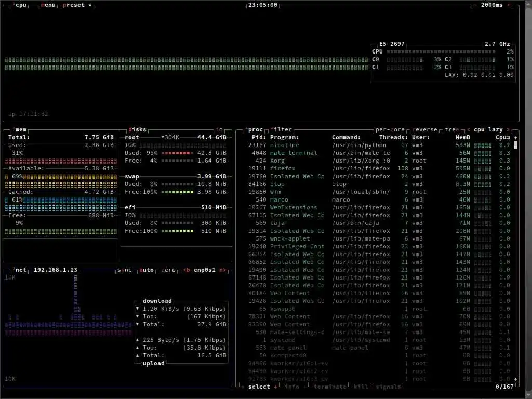Switch to previous network interface with b arrow
Image resolution: width=532 pixels, height=399 pixels.
pyautogui.click(x=187, y=270)
